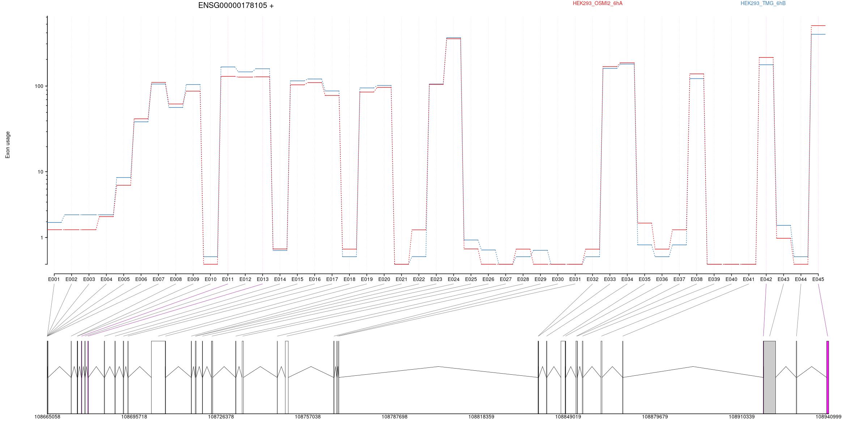This screenshot has width=868, height=434.
Task: Click exon label E007
Action: 158,279
